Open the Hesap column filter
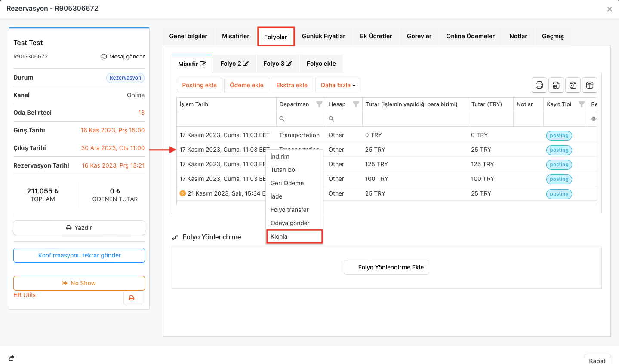The image size is (619, 364). click(x=356, y=104)
